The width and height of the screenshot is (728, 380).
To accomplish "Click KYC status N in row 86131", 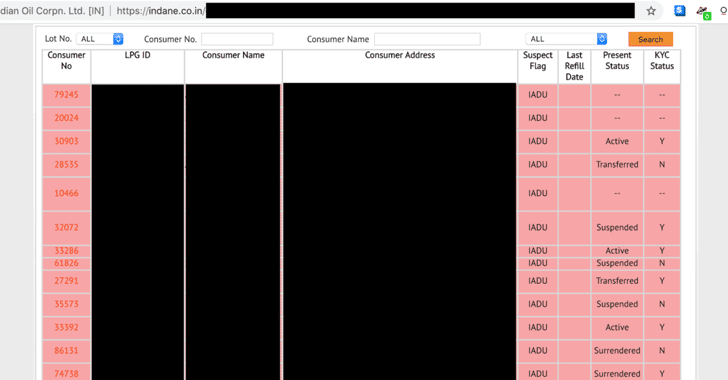I will [662, 350].
